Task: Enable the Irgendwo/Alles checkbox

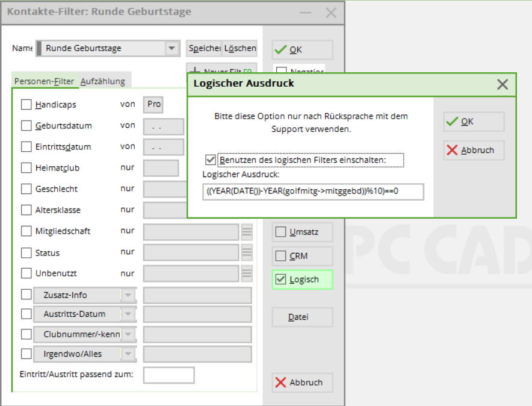Action: click(x=26, y=354)
